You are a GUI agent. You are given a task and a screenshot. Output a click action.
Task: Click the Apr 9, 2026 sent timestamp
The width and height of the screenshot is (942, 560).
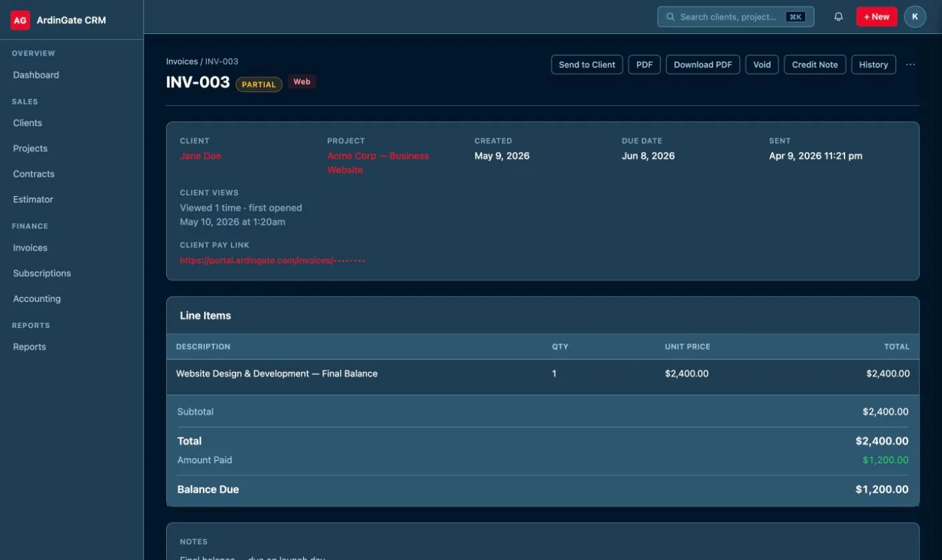tap(815, 155)
